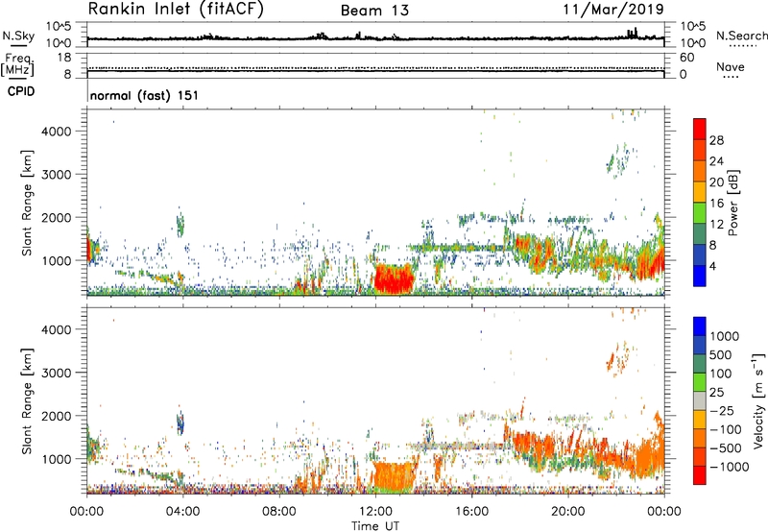Select the '16' label on Power color bar
Viewport: 768px width, 532px height.
point(716,204)
